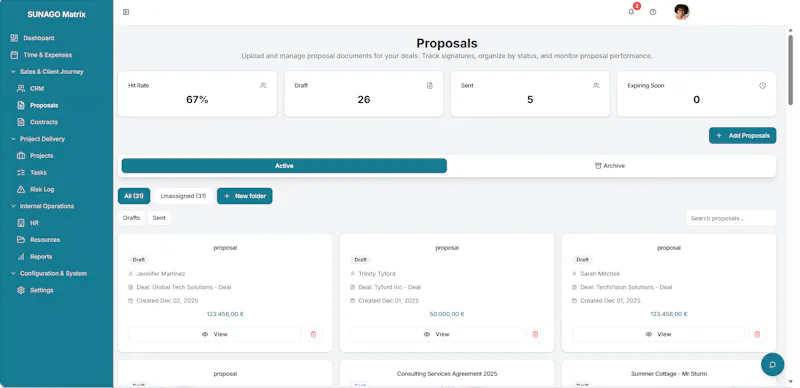The height and width of the screenshot is (388, 800).
Task: Click the Time & Expenses calendar icon
Action: coord(14,55)
